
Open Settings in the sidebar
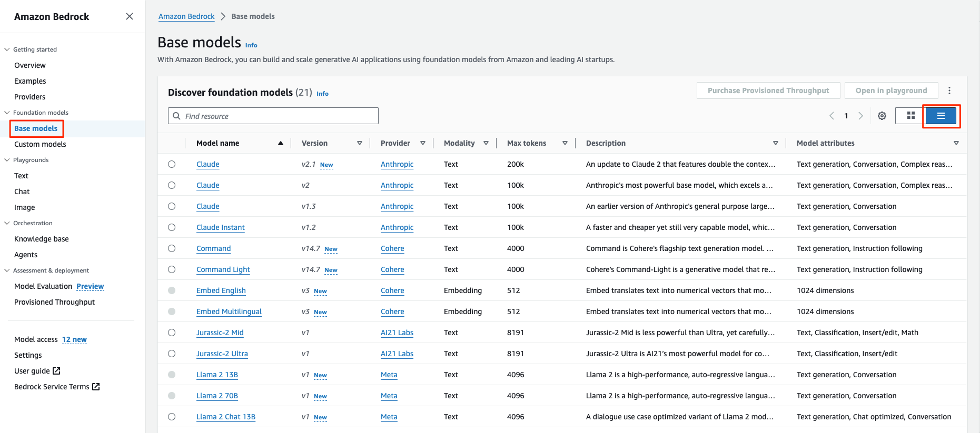point(28,355)
